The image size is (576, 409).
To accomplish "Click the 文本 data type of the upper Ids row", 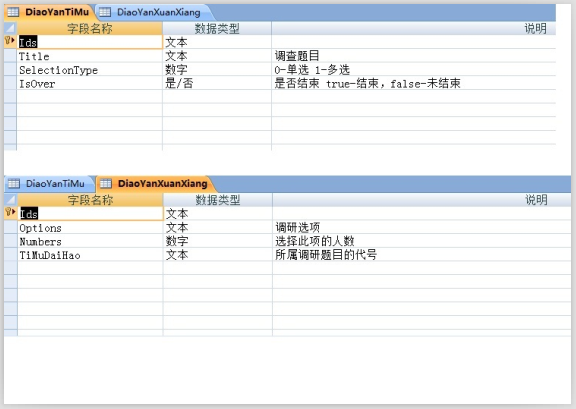I will click(217, 42).
